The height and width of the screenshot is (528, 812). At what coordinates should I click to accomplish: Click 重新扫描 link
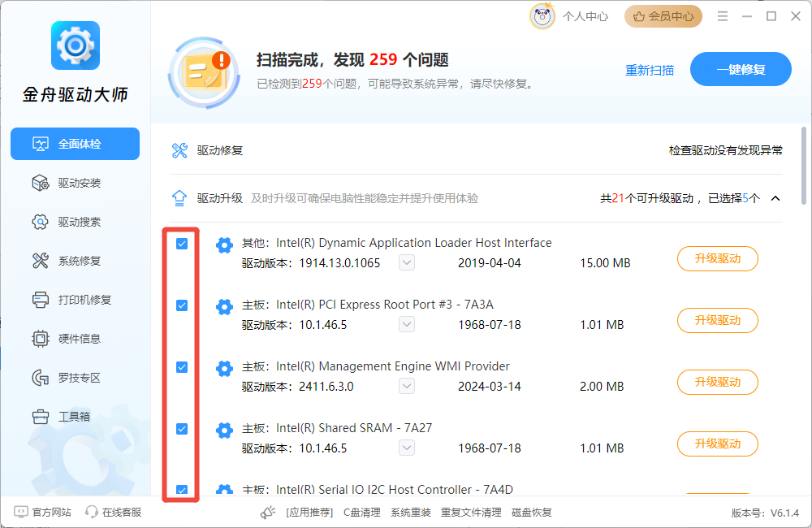click(650, 70)
